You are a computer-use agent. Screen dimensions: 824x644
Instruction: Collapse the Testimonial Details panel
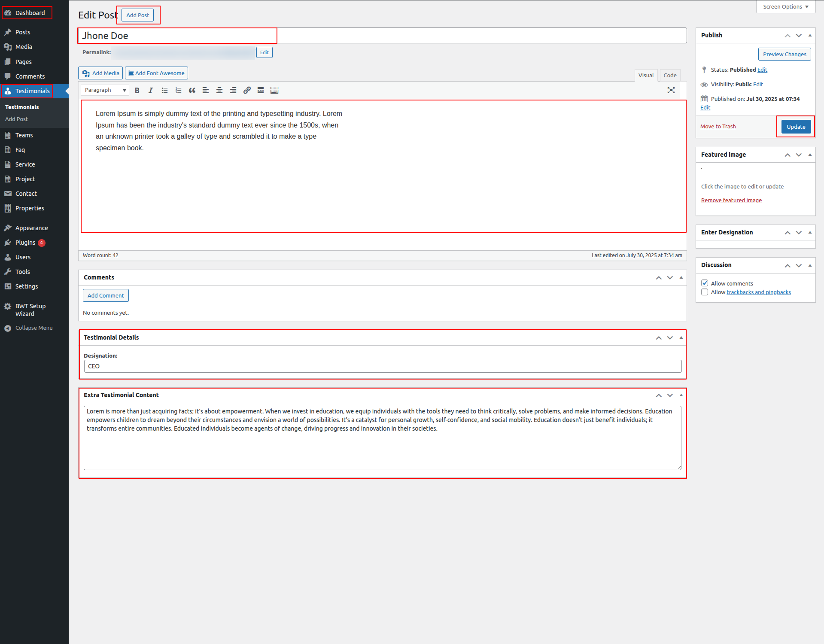(x=681, y=338)
